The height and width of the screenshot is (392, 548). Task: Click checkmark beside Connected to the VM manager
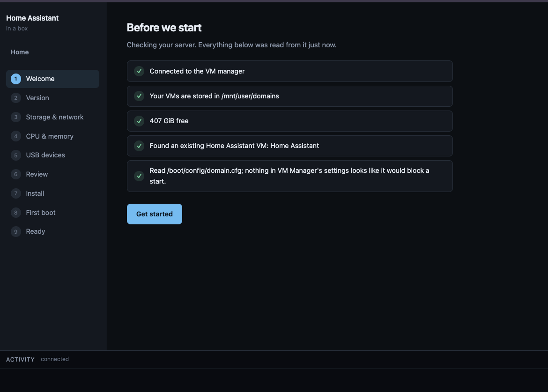(x=139, y=71)
